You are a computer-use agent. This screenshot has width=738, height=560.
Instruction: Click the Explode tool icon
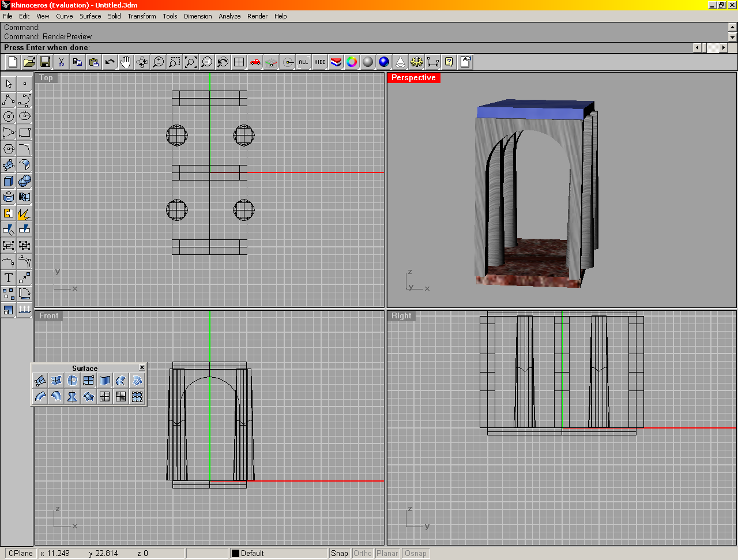click(24, 213)
